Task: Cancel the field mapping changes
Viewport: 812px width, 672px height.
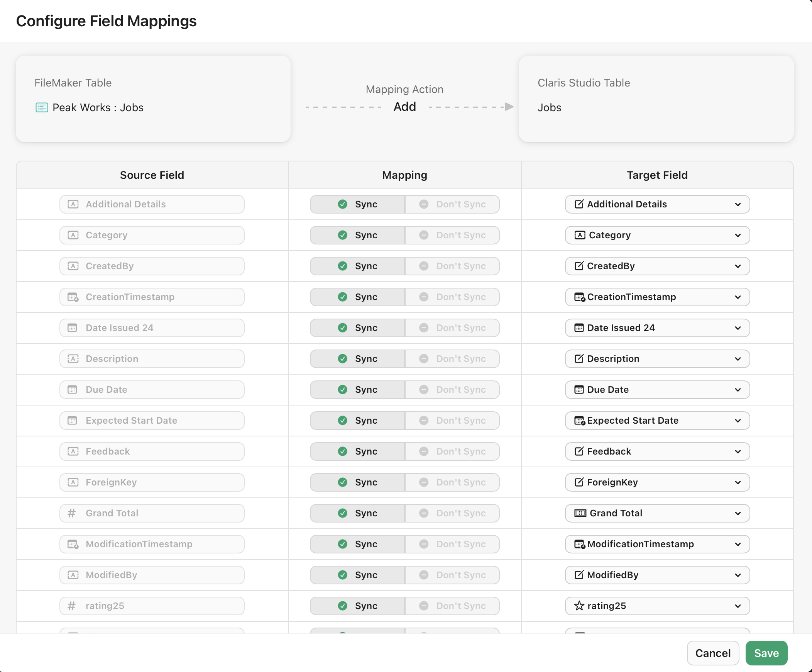Action: point(713,653)
